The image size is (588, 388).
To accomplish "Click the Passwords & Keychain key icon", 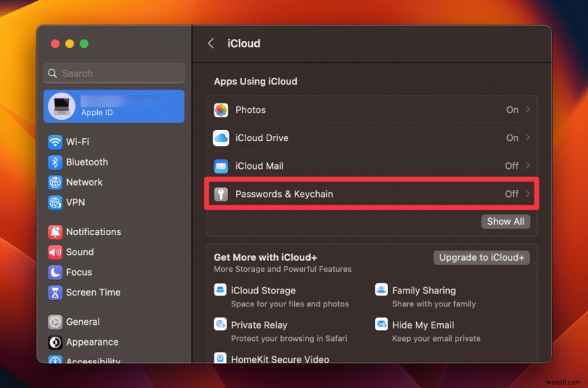I will point(221,194).
